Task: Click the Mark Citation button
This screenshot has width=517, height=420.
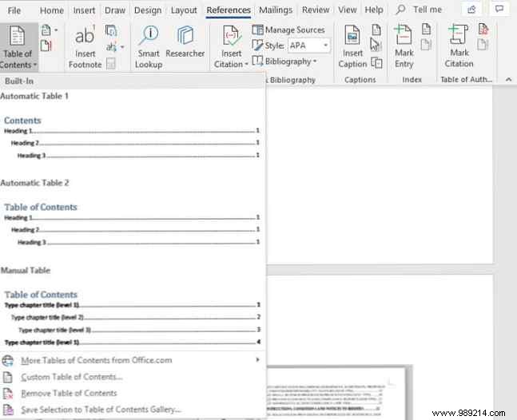Action: click(x=459, y=46)
